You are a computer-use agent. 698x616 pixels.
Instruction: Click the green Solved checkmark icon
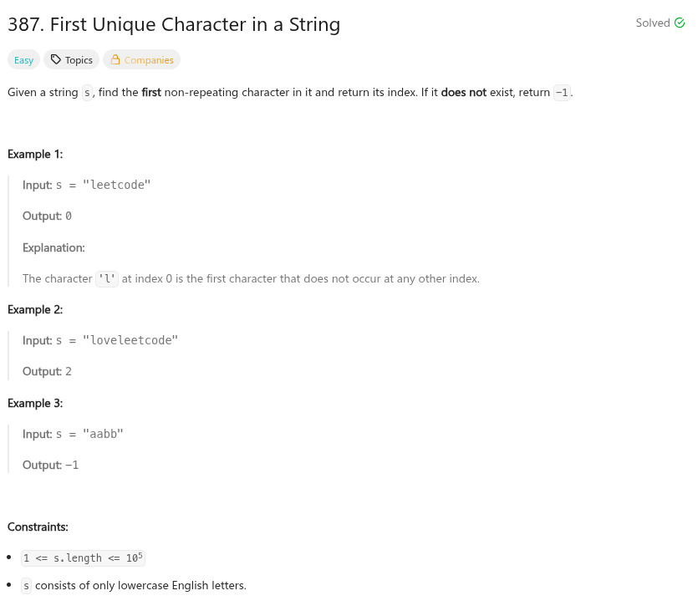click(x=680, y=23)
